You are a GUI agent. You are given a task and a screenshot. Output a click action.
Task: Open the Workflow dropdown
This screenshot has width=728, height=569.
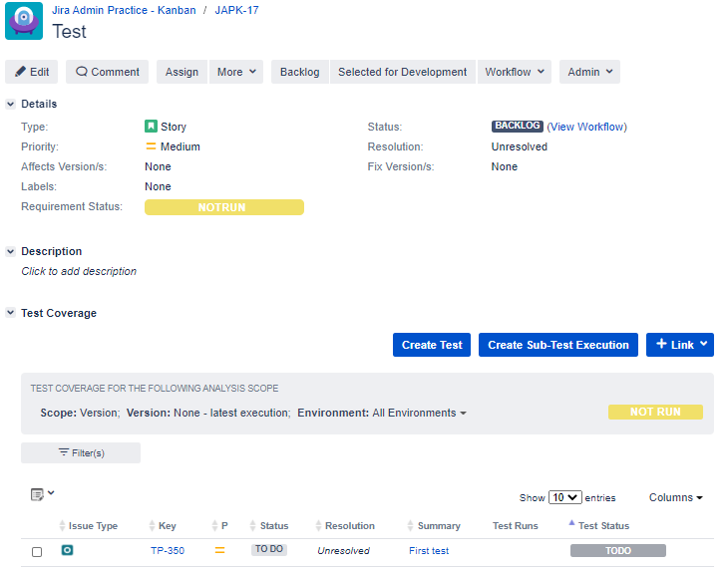pyautogui.click(x=515, y=72)
